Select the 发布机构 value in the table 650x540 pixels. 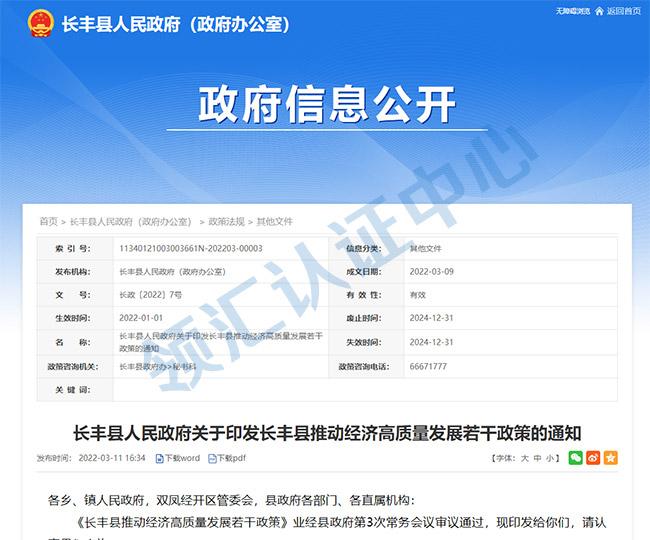click(172, 272)
